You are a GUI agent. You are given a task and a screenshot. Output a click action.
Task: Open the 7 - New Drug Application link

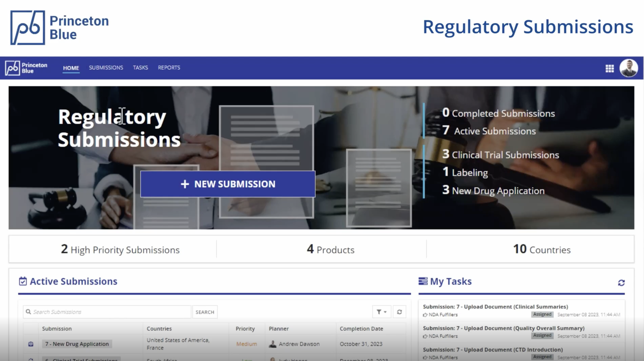point(77,344)
